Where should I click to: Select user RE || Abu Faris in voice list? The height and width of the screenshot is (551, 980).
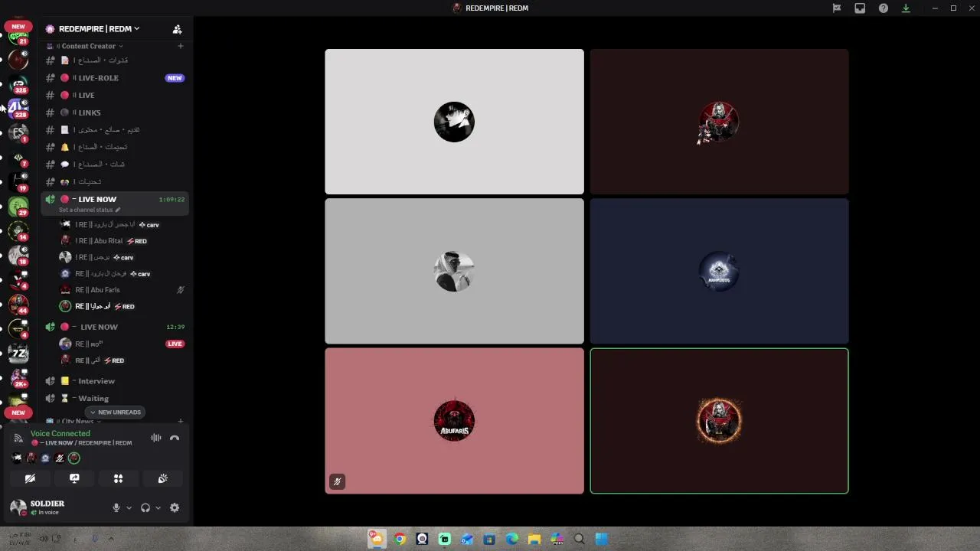tap(122, 290)
